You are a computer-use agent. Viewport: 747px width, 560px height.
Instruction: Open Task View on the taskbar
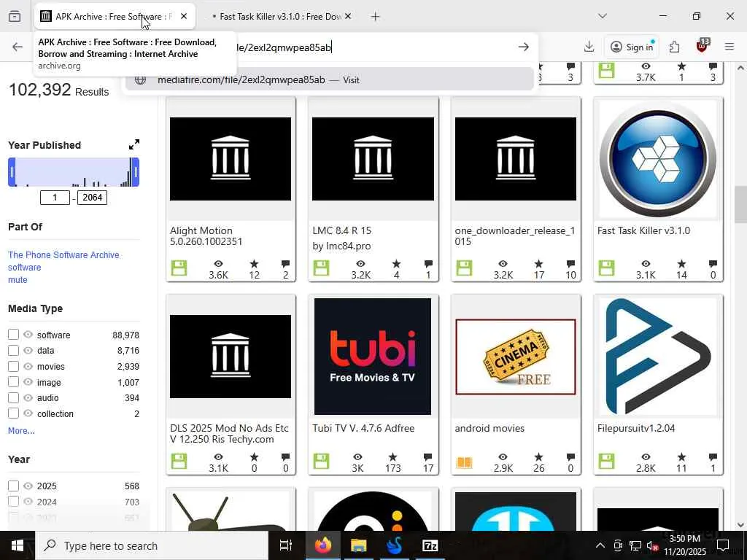(x=286, y=545)
